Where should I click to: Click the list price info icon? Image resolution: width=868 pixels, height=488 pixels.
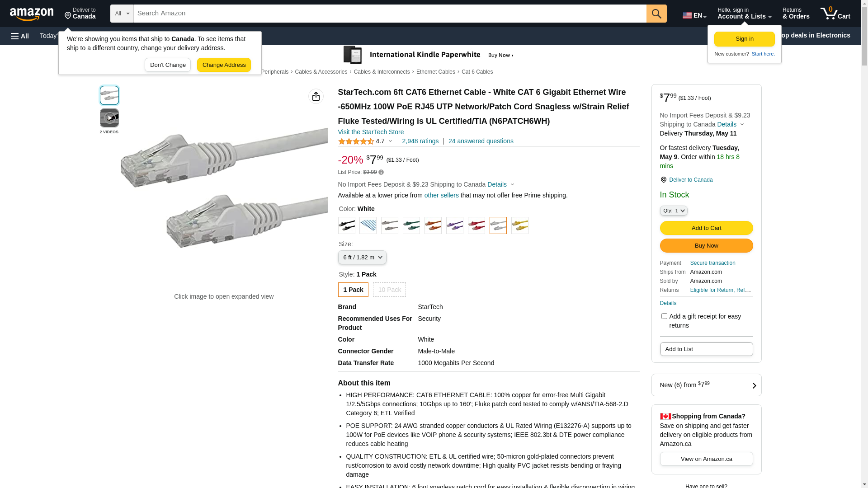point(381,172)
